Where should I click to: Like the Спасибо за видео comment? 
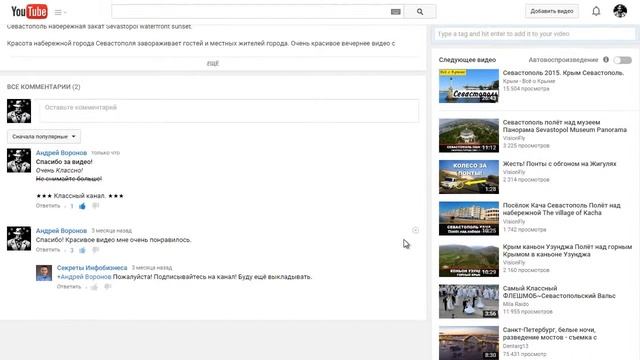coord(82,206)
